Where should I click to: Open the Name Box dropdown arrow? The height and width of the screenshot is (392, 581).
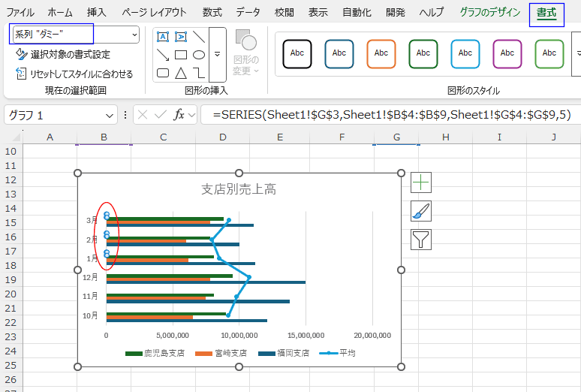[x=110, y=116]
